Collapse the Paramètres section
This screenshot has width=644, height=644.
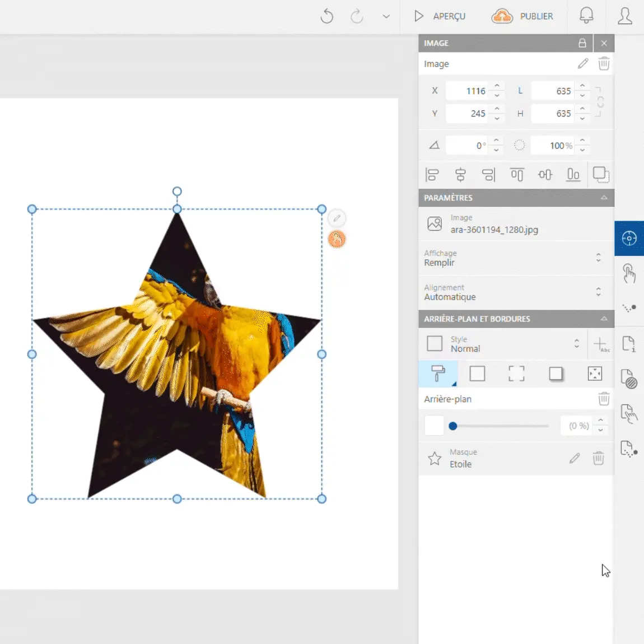coord(604,198)
